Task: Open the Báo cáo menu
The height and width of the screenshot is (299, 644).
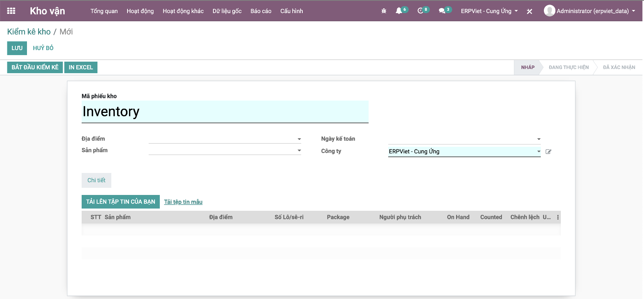Action: (261, 11)
